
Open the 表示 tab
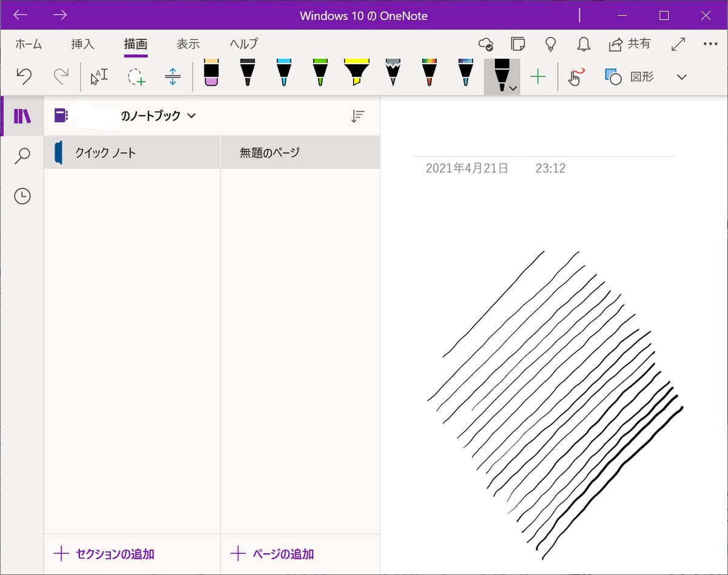coord(188,44)
